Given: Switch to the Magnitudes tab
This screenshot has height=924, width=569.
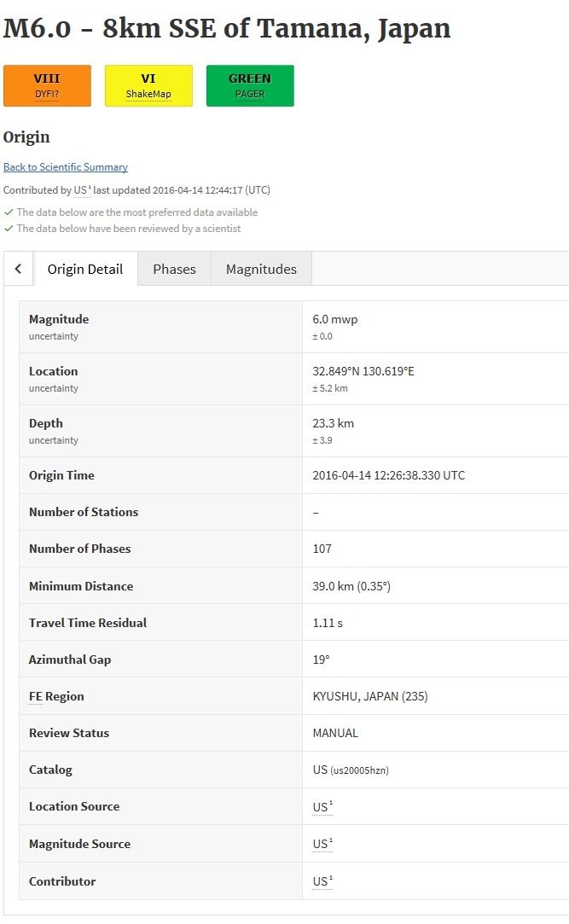Looking at the screenshot, I should [x=262, y=269].
